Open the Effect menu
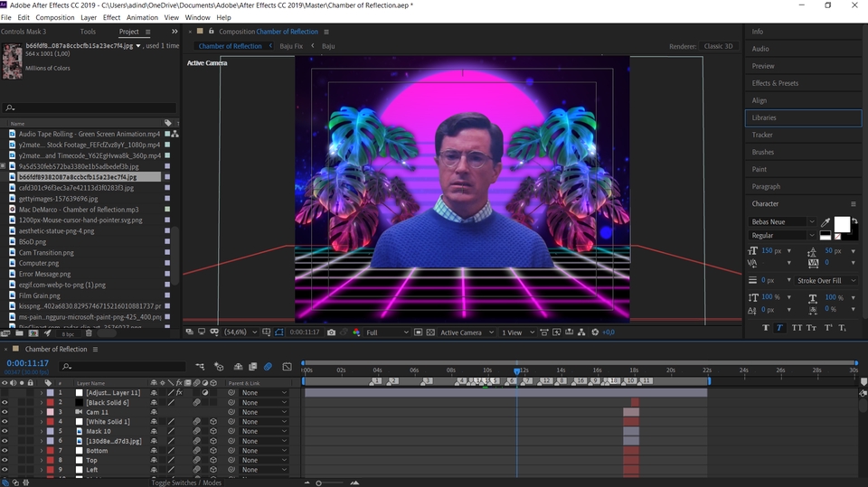Image resolution: width=868 pixels, height=487 pixels. point(111,17)
